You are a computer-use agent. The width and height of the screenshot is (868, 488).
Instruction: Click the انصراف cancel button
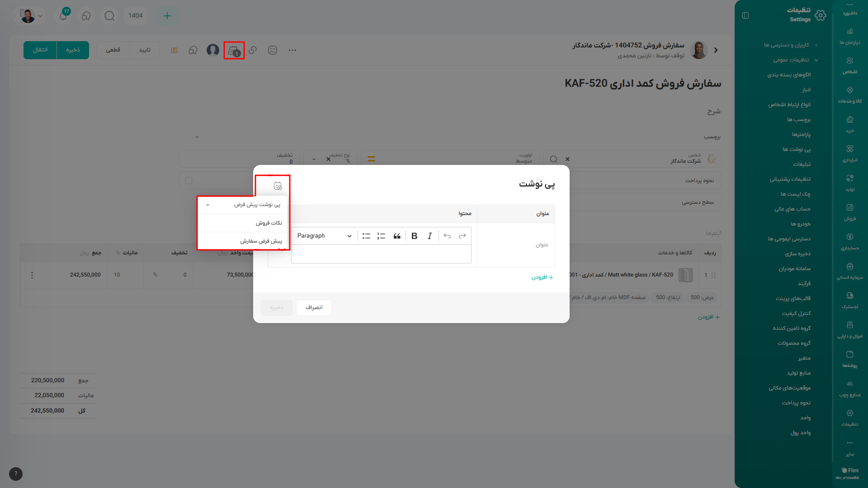[314, 307]
